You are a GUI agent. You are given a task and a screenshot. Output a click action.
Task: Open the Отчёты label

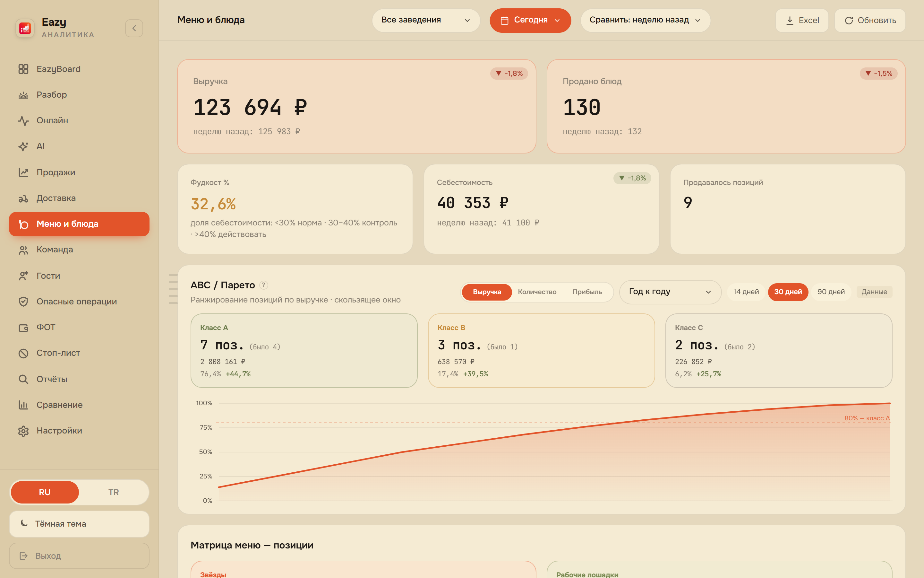[52, 379]
